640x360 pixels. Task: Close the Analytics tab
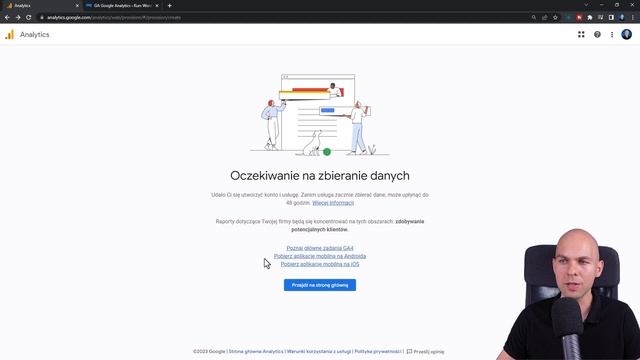pyautogui.click(x=77, y=6)
